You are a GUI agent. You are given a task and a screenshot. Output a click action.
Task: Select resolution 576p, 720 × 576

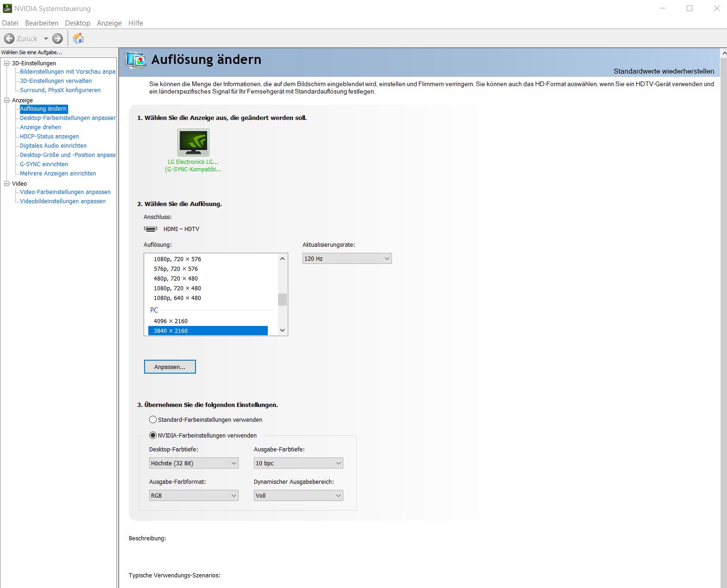[208, 269]
